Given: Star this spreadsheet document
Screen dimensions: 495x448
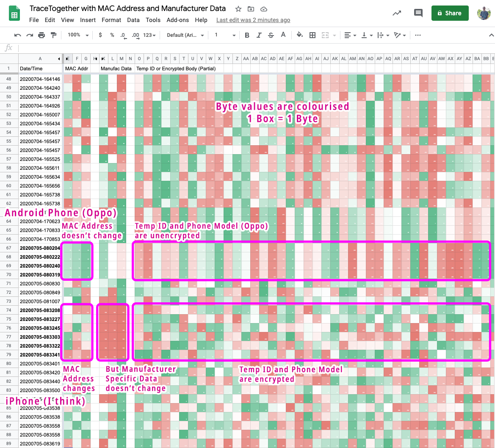Looking at the screenshot, I should (x=238, y=9).
